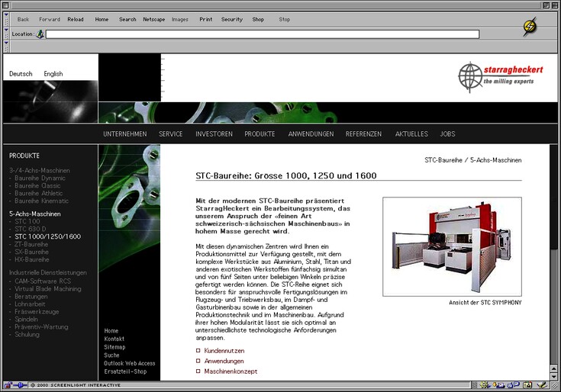Open the Kontakt footer link
Image resolution: width=561 pixels, height=392 pixels.
pyautogui.click(x=114, y=339)
